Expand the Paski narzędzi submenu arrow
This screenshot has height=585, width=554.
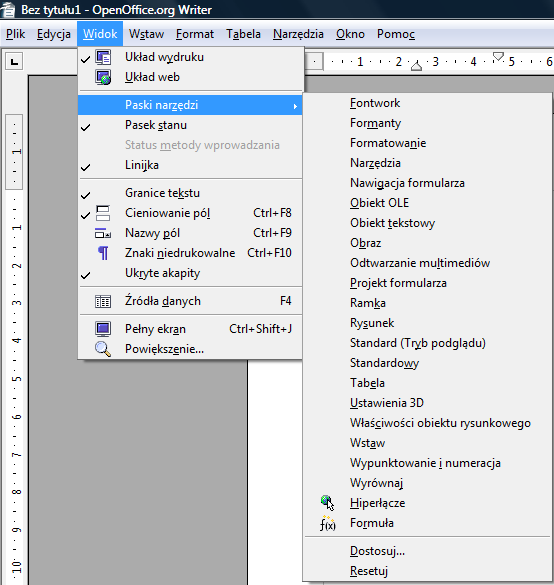[x=295, y=106]
